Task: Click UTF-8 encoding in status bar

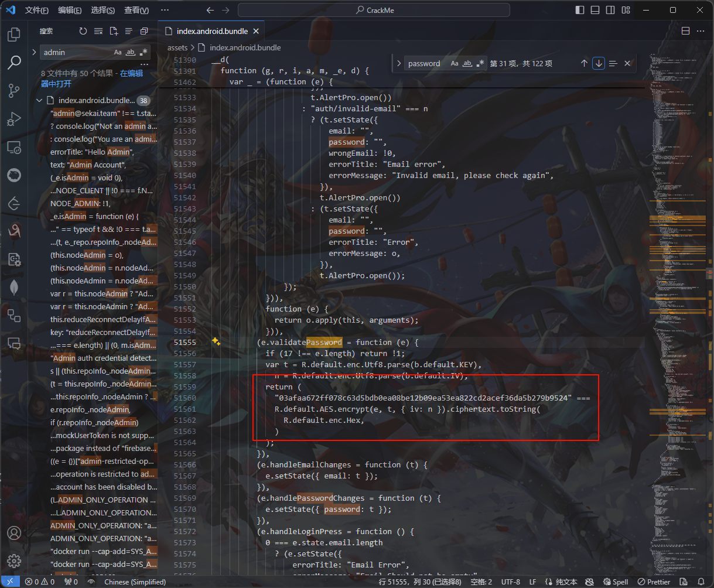Action: point(510,582)
